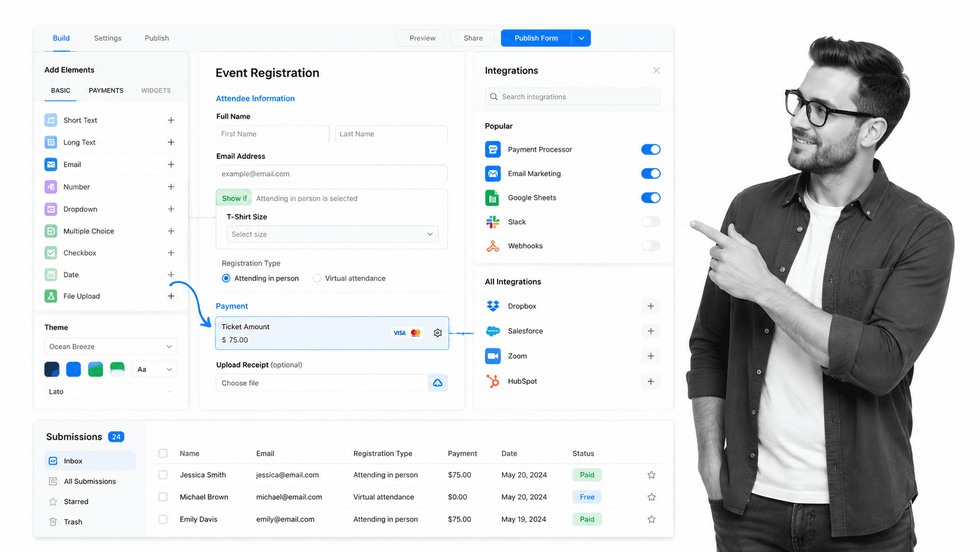Add a File Upload element with plus
The height and width of the screenshot is (552, 980).
171,296
